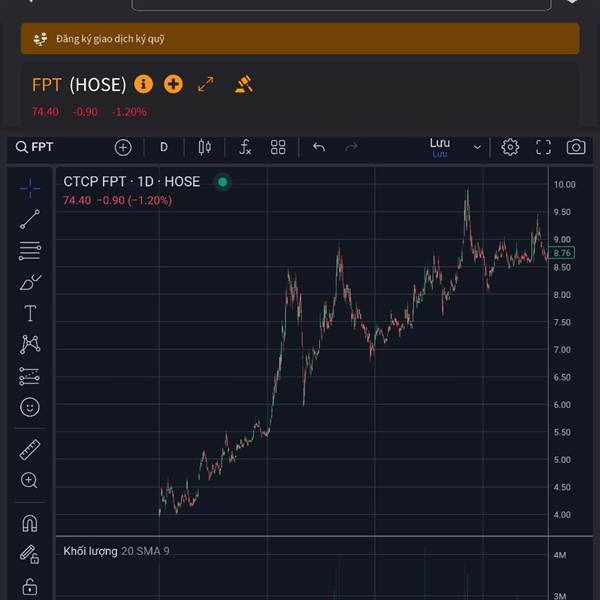Add symbol to compare with plus circle

coord(123,147)
